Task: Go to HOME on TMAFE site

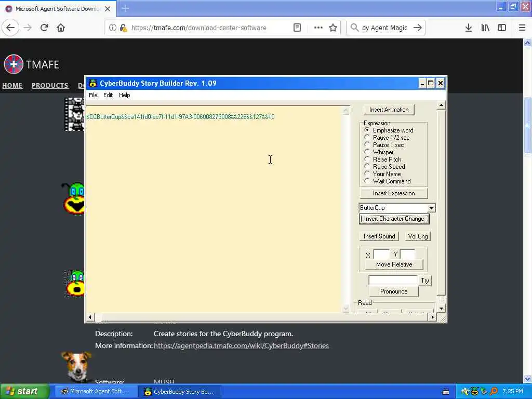Action: point(12,86)
